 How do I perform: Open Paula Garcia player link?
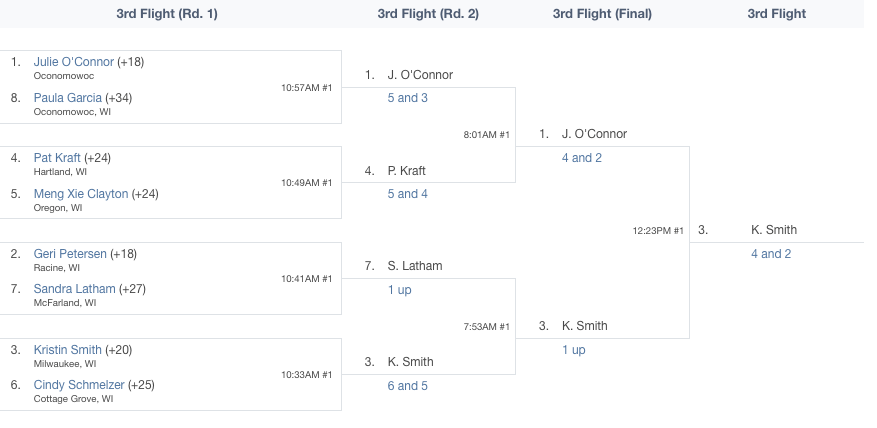[x=68, y=98]
